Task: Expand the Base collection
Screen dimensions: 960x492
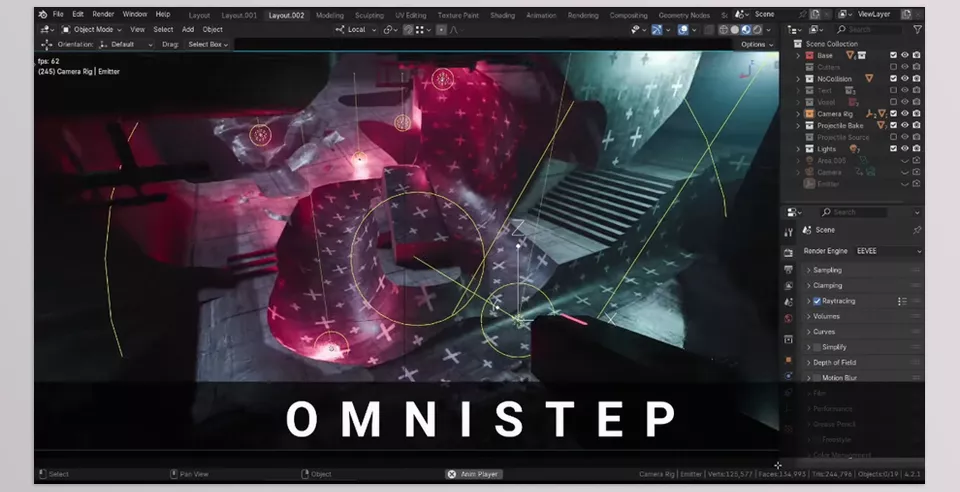Action: (x=798, y=56)
